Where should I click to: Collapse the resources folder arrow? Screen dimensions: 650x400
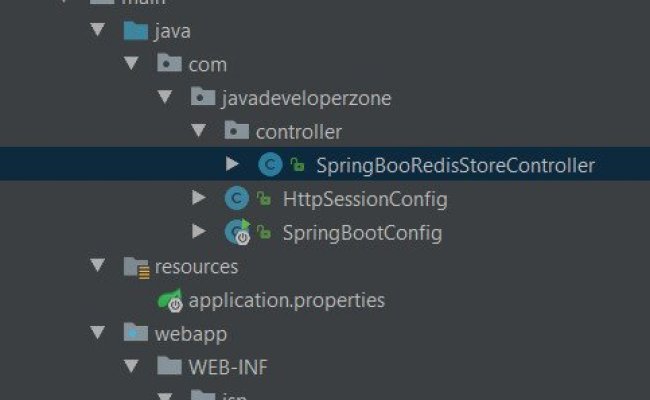point(98,265)
